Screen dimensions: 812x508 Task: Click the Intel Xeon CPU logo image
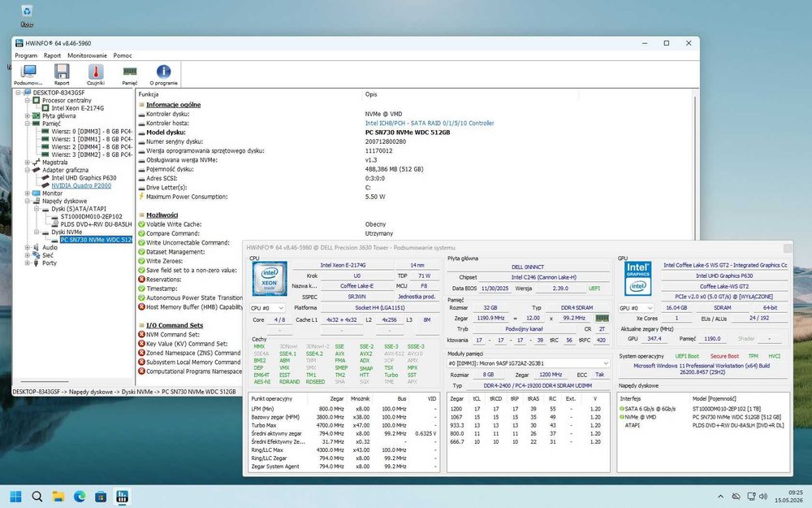click(270, 279)
